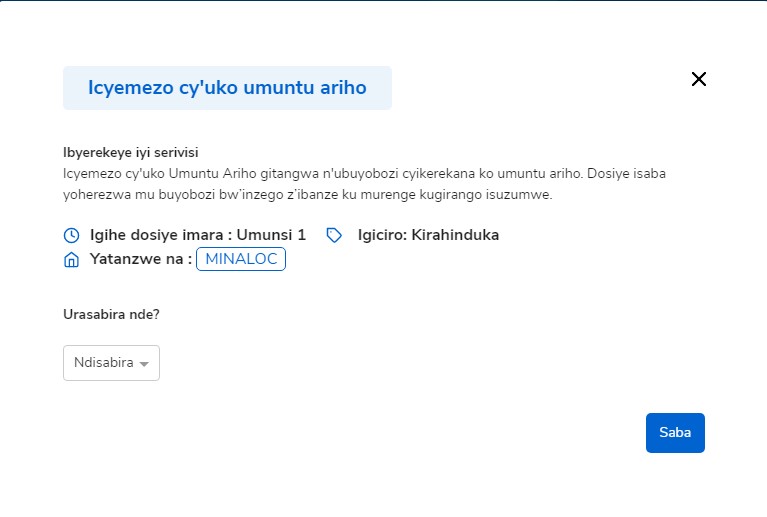The width and height of the screenshot is (767, 517).
Task: Click the clock icon beside processing time
Action: pyautogui.click(x=71, y=236)
